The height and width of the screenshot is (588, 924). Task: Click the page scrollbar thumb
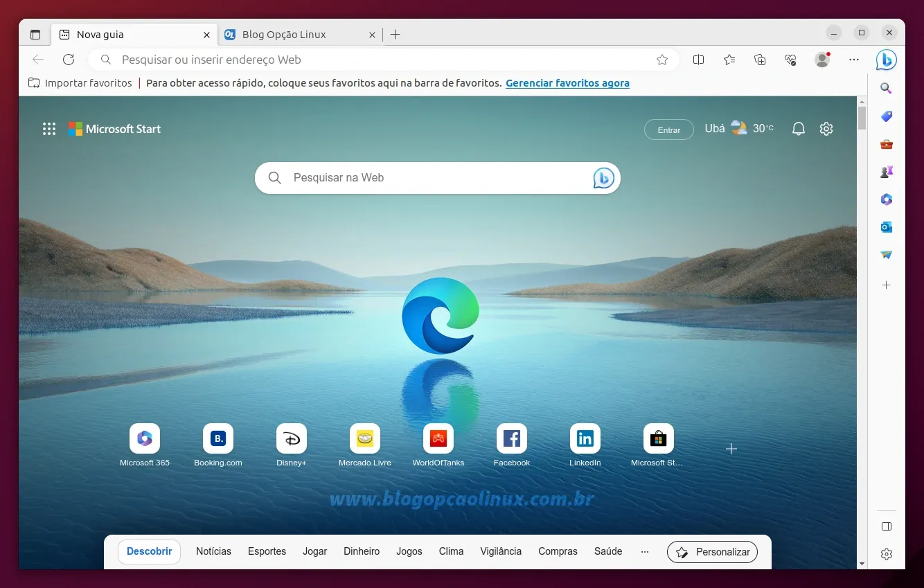pos(862,117)
